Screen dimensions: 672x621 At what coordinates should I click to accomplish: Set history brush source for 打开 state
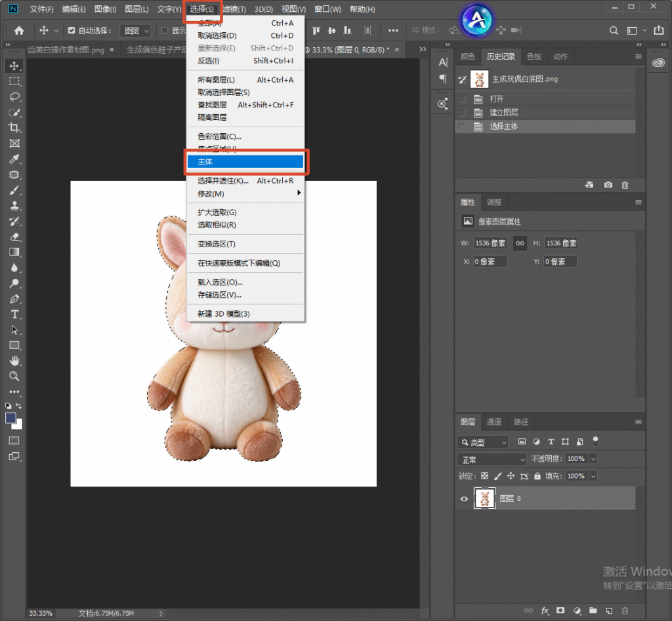(x=462, y=99)
